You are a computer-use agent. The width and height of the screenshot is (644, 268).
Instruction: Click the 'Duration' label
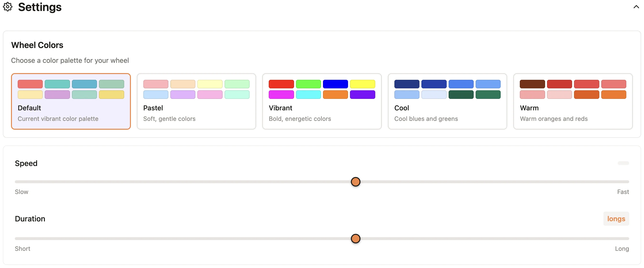(x=30, y=219)
